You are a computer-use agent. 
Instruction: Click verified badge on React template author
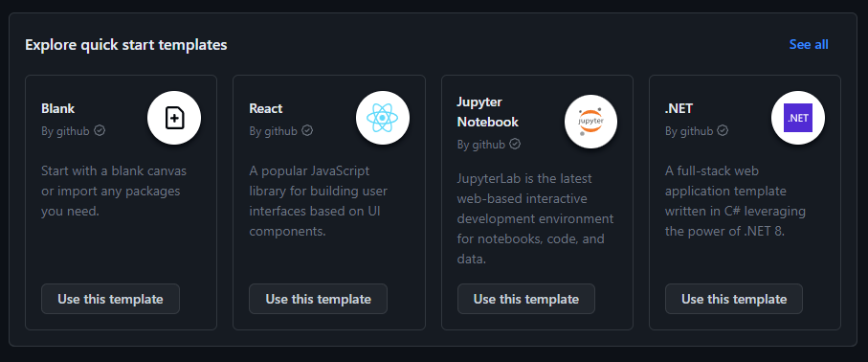(307, 131)
